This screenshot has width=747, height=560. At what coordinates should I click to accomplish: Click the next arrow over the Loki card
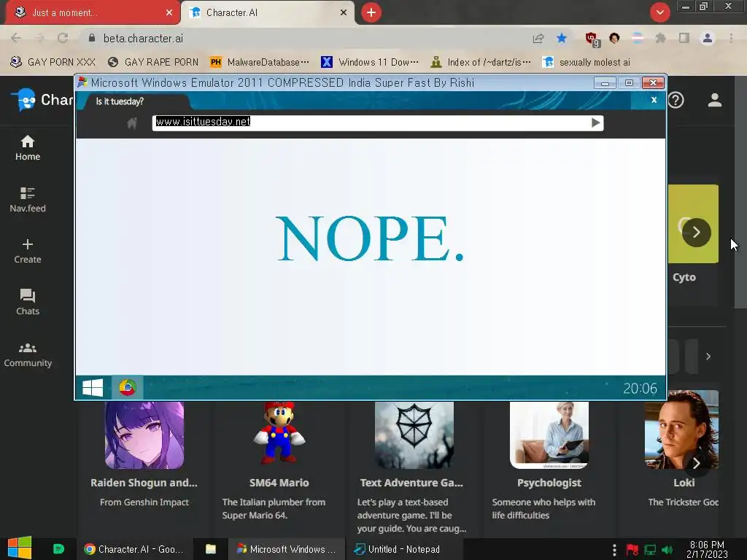(696, 463)
